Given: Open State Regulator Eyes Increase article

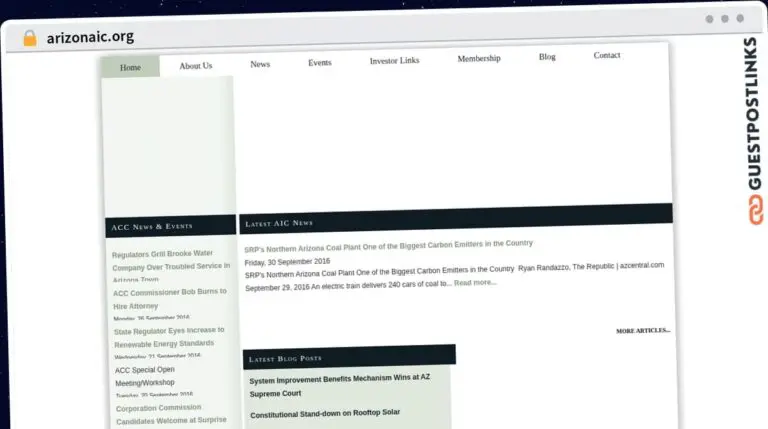Looking at the screenshot, I should tap(169, 337).
